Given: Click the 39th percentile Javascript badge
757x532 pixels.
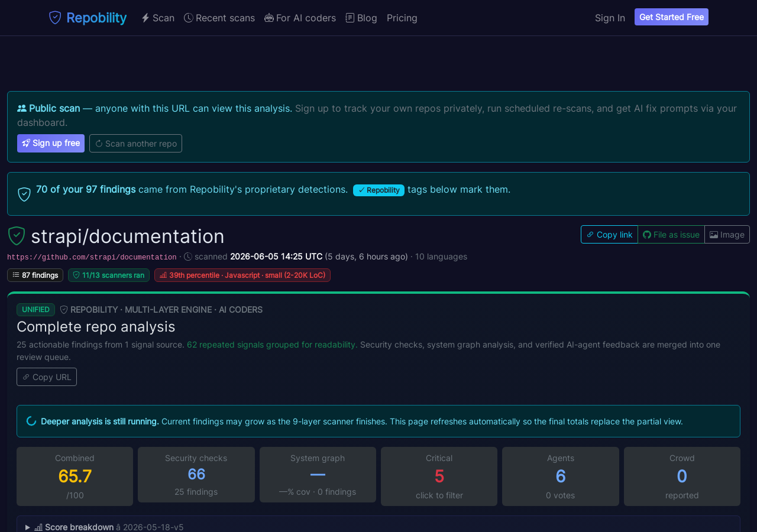Looking at the screenshot, I should pos(242,275).
